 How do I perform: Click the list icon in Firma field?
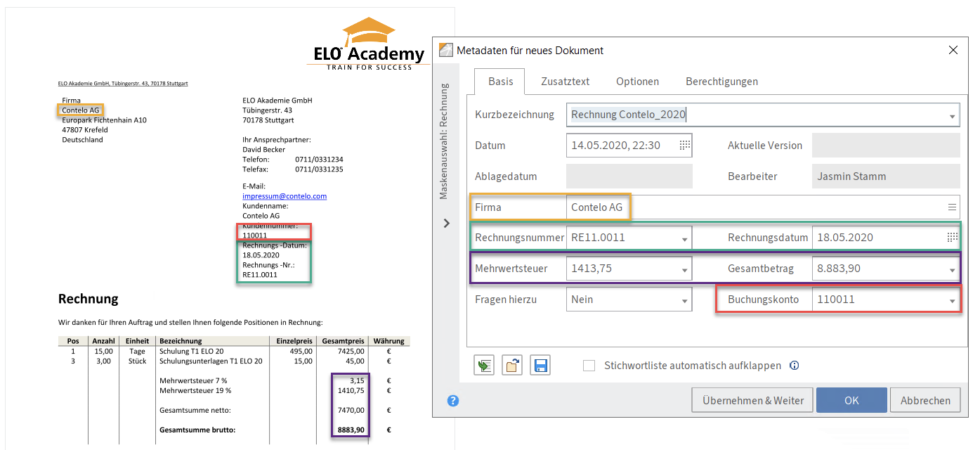coord(952,207)
